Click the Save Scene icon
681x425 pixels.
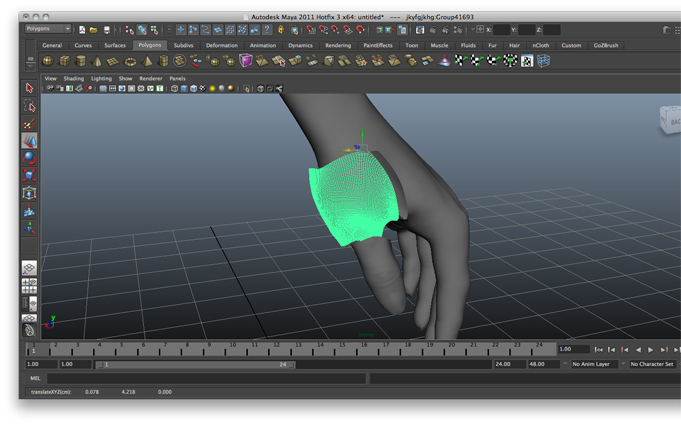point(107,30)
